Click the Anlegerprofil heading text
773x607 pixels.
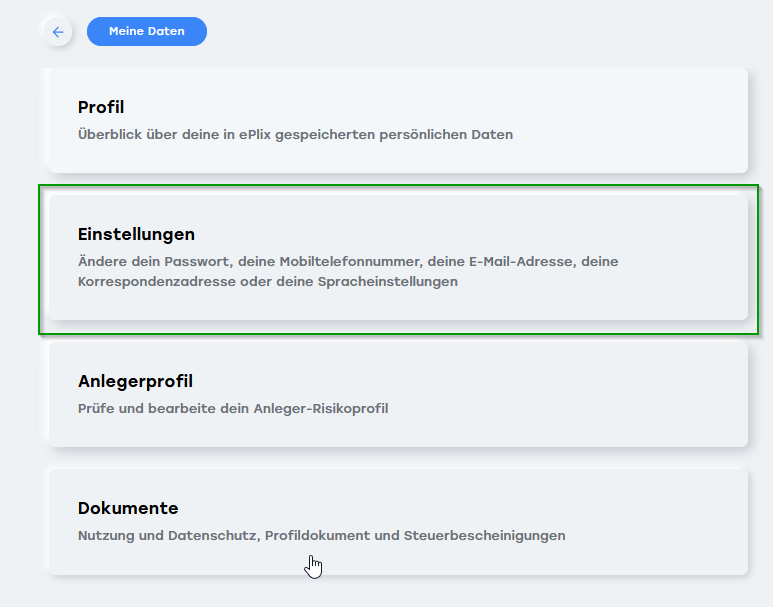point(136,381)
